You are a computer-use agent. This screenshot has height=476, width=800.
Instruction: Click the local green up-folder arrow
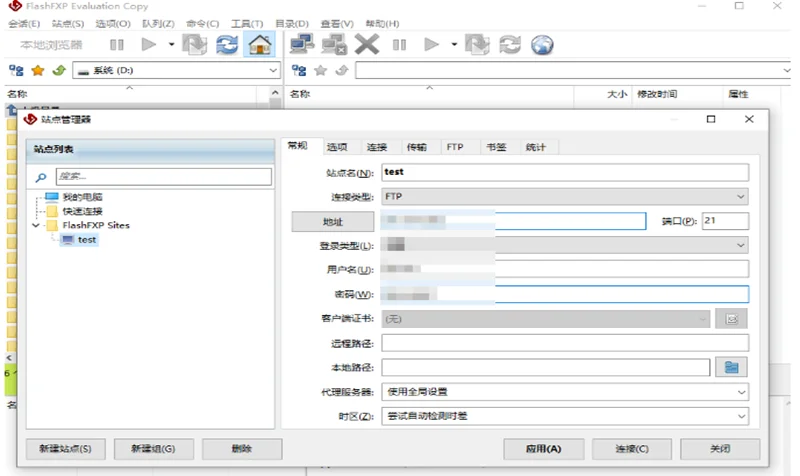(59, 70)
